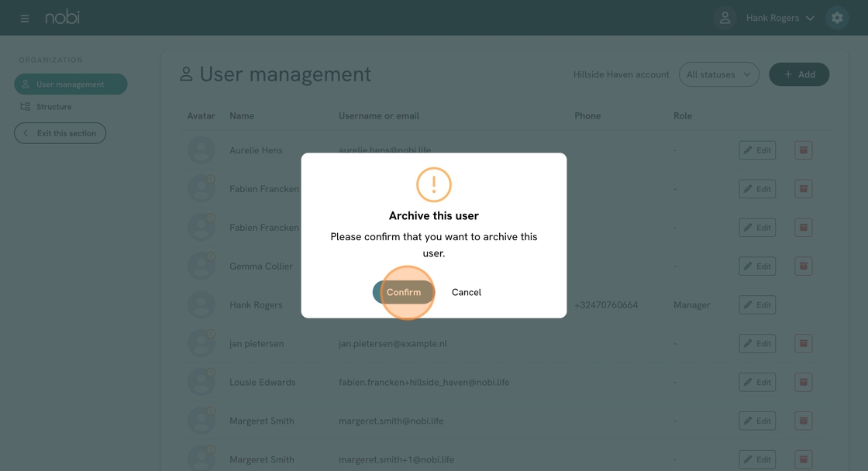The width and height of the screenshot is (868, 471).
Task: Edit Lousie Edwards
Action: pos(756,383)
